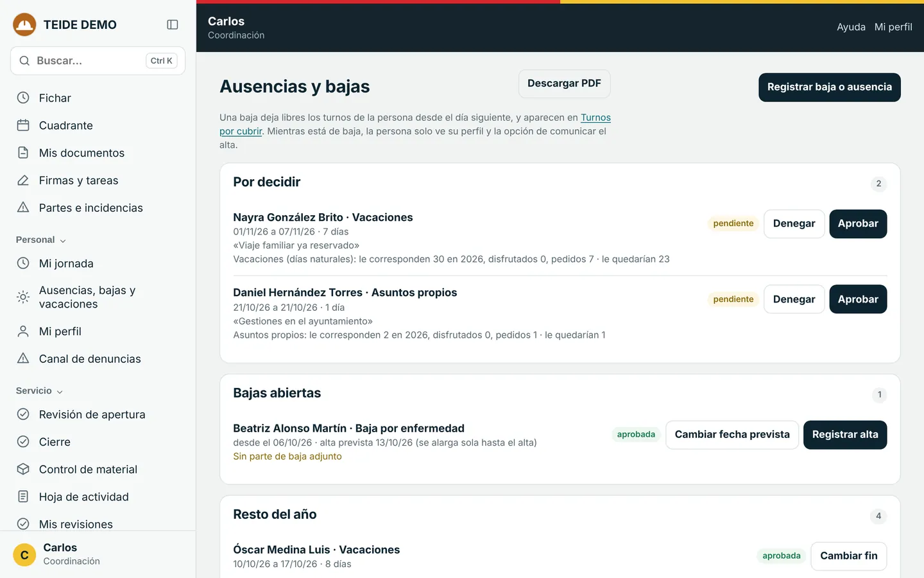Click the Firmas y tareas pen icon
Viewport: 924px width, 578px height.
pos(23,180)
